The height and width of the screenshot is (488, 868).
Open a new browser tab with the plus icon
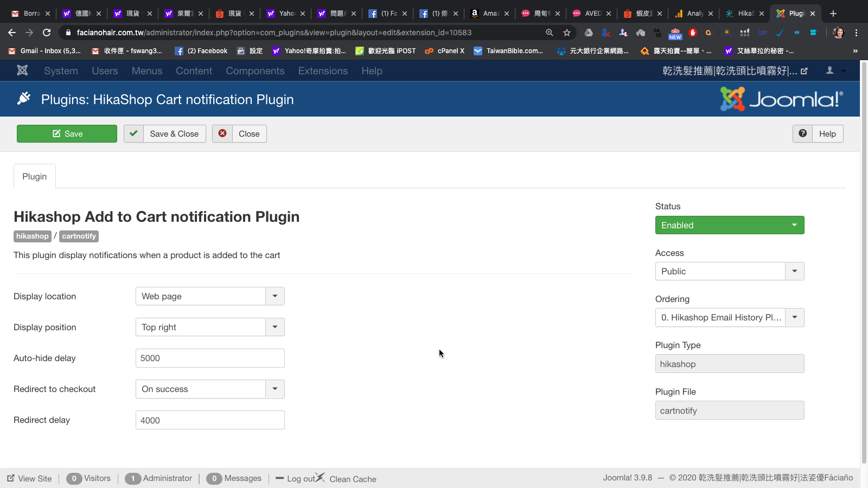(x=833, y=14)
